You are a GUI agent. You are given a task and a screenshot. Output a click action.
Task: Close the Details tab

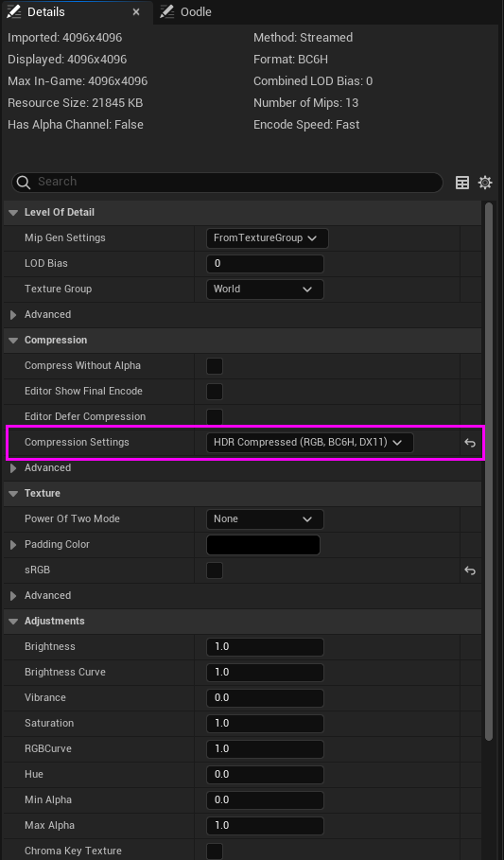pyautogui.click(x=136, y=11)
